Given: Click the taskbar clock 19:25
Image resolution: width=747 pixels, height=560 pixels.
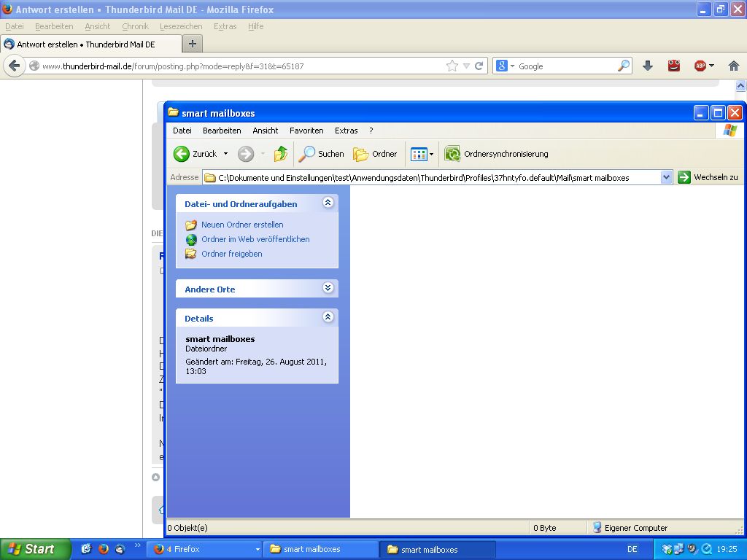Looking at the screenshot, I should [x=727, y=549].
